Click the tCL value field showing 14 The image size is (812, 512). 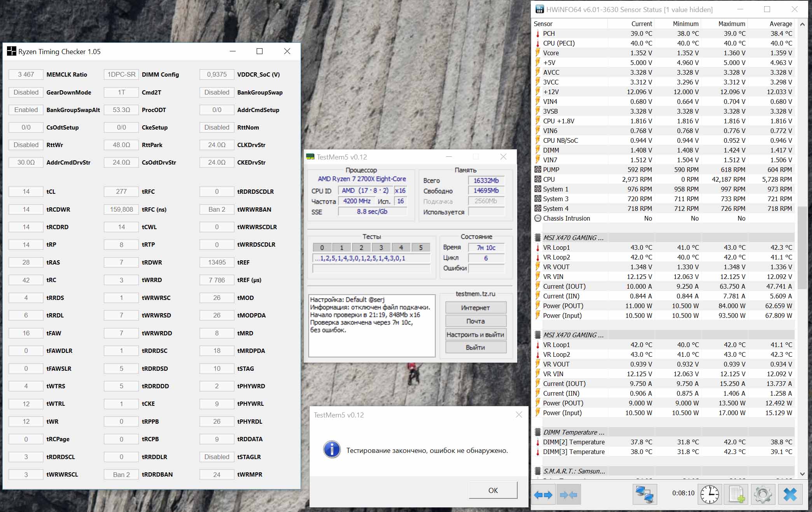26,191
